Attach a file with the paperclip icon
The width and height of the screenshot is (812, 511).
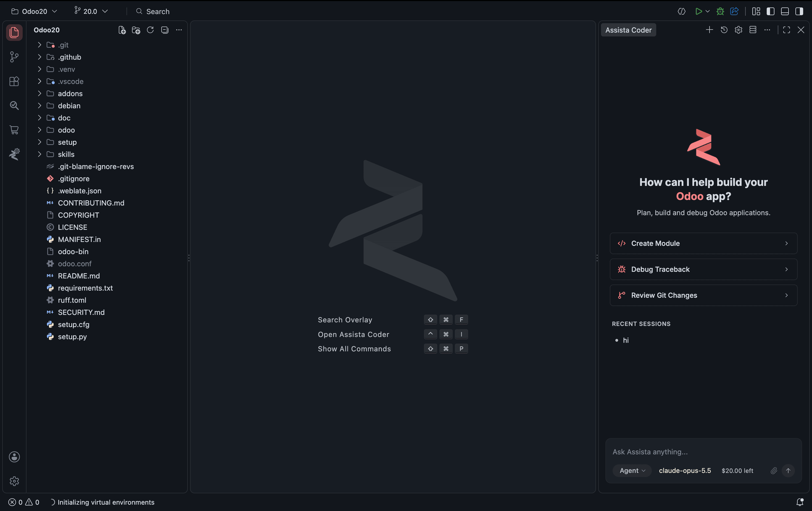tap(774, 470)
